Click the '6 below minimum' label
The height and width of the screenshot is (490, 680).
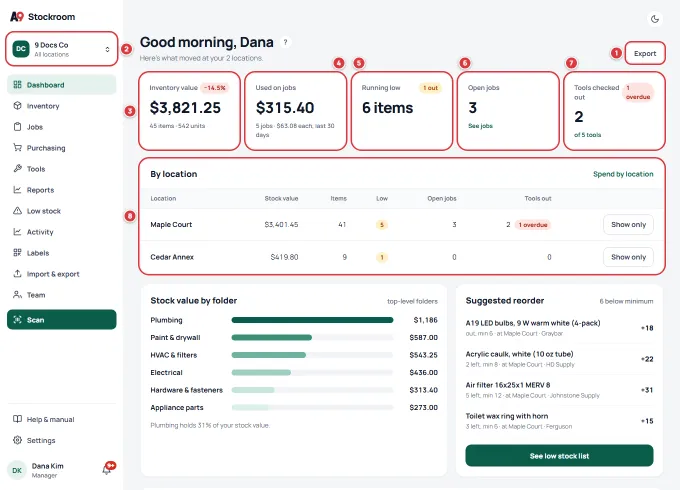tap(626, 301)
